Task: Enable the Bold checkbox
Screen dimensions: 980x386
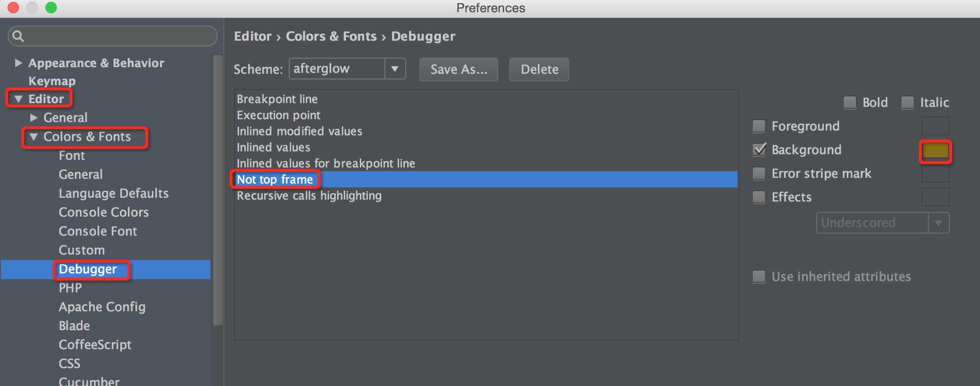Action: pyautogui.click(x=850, y=102)
